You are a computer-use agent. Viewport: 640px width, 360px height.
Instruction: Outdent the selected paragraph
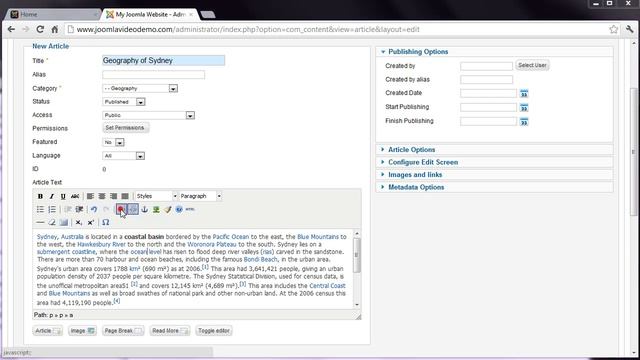pyautogui.click(x=68, y=209)
